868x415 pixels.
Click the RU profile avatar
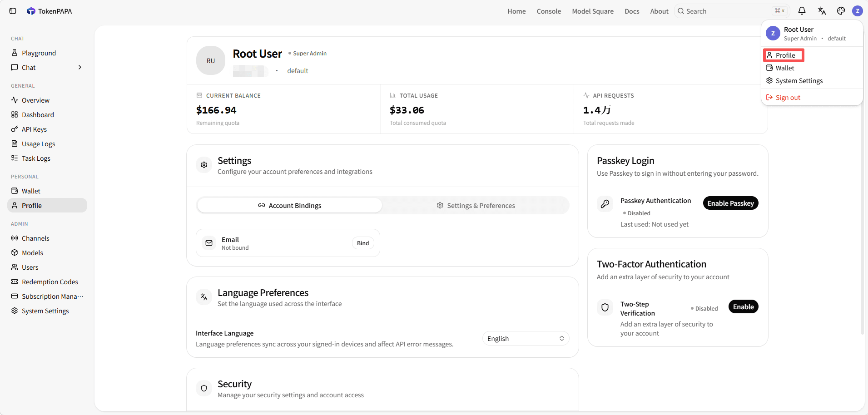click(211, 60)
